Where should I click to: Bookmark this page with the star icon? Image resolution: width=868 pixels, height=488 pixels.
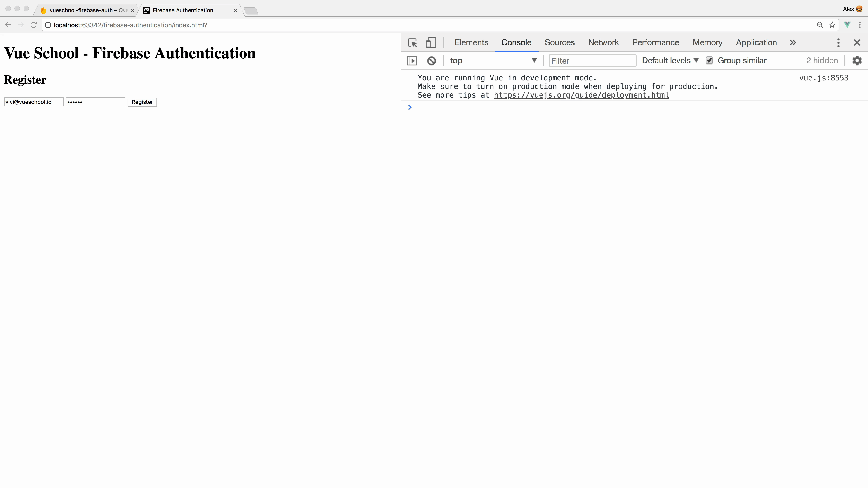tap(832, 25)
